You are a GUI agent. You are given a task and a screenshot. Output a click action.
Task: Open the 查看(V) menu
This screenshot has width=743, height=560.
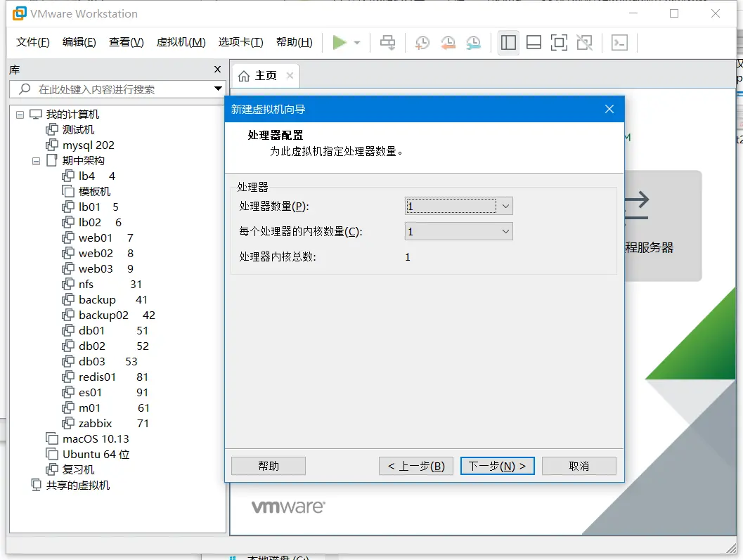tap(126, 42)
